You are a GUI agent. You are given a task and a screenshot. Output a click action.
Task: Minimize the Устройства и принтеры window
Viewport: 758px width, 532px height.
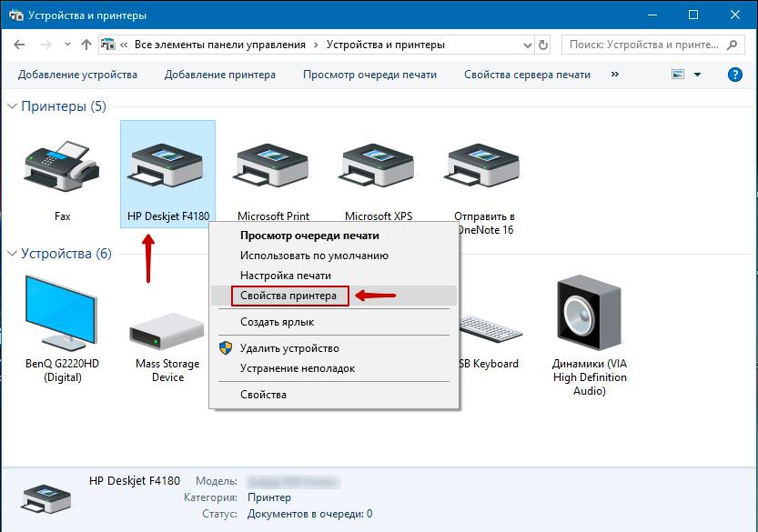[x=652, y=15]
